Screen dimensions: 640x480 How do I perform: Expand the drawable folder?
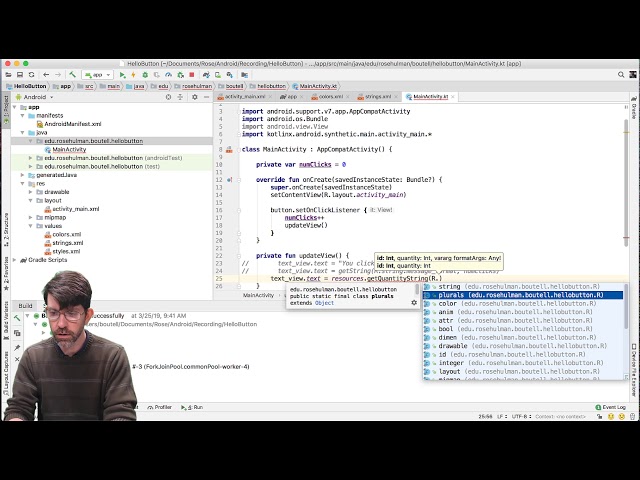31,192
